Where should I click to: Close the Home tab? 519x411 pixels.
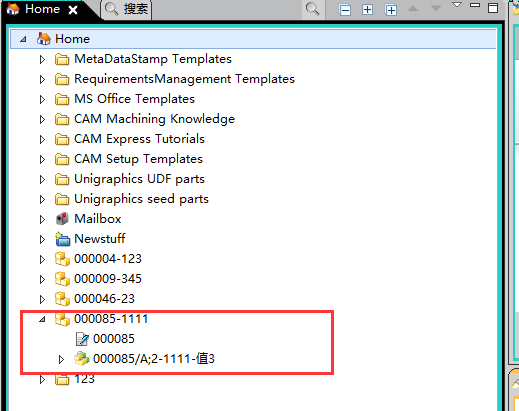point(73,10)
